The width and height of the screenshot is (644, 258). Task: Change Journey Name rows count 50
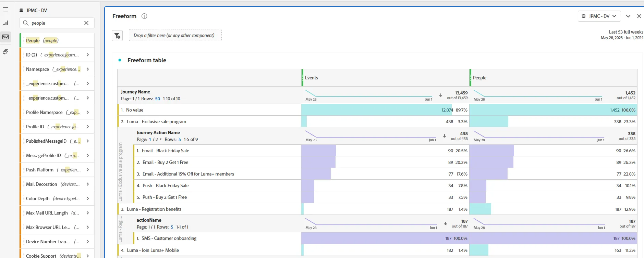click(158, 99)
